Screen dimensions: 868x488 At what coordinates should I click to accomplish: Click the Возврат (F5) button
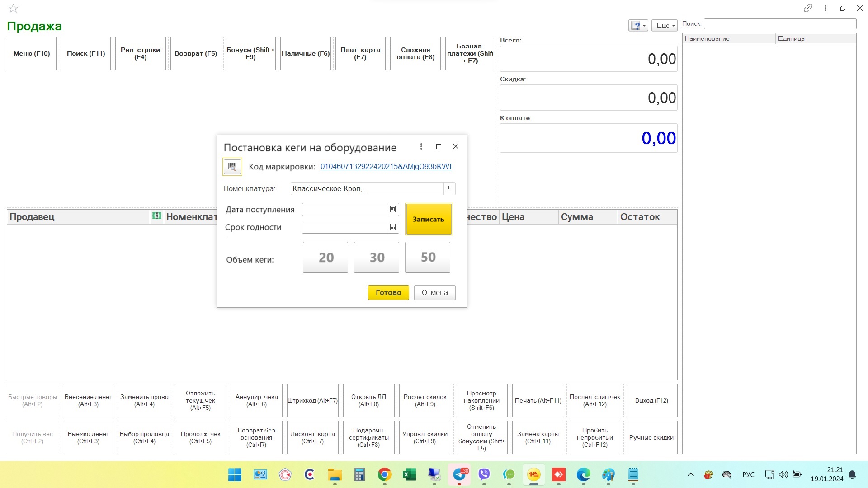tap(196, 53)
